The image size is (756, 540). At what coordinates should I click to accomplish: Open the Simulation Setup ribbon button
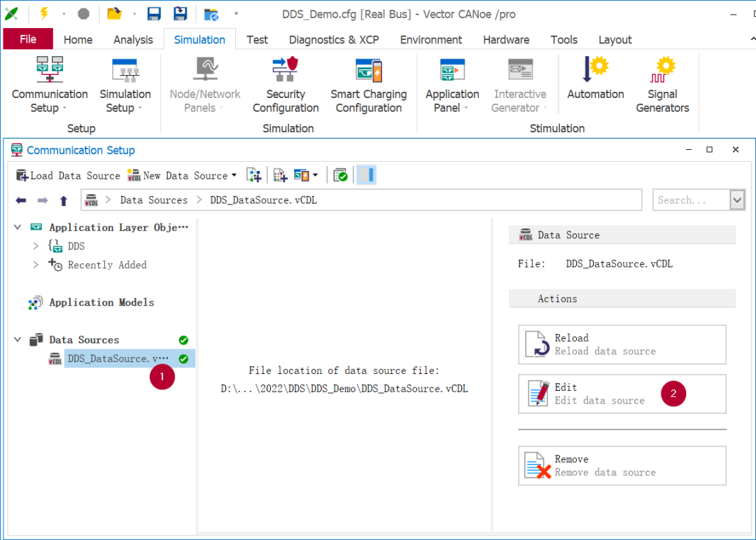125,85
